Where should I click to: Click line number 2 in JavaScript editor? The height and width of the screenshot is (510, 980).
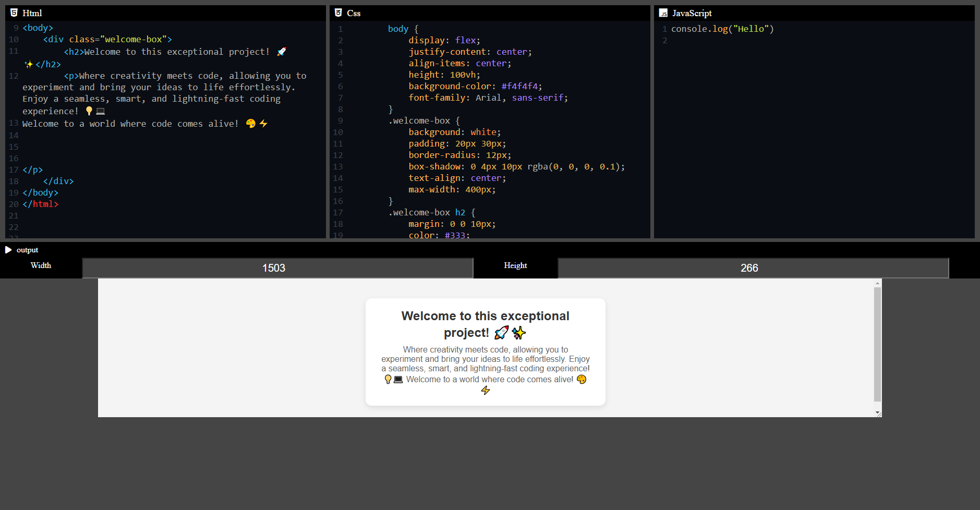[664, 40]
